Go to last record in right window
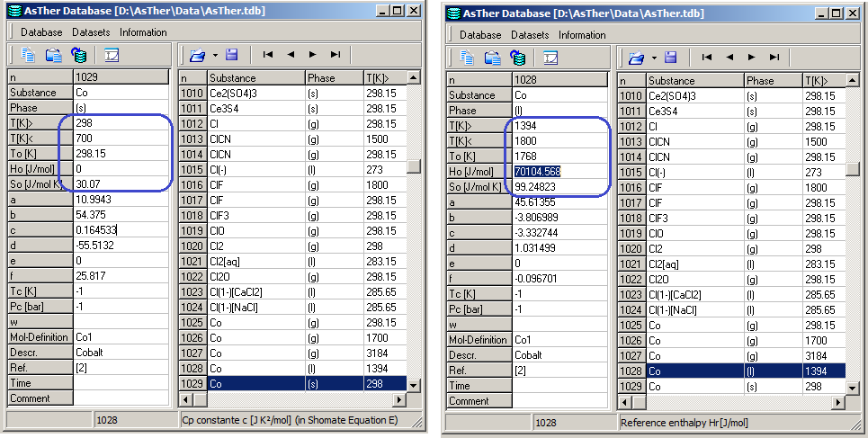868x438 pixels. tap(774, 57)
